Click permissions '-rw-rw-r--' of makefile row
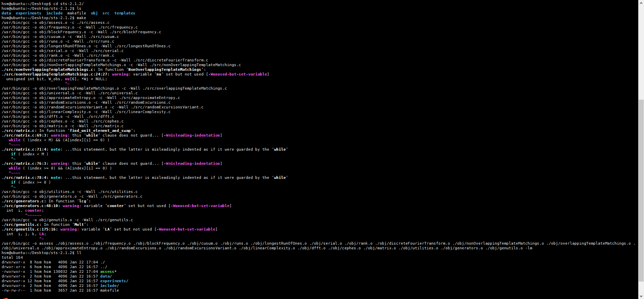644x299 pixels. (x=13, y=290)
